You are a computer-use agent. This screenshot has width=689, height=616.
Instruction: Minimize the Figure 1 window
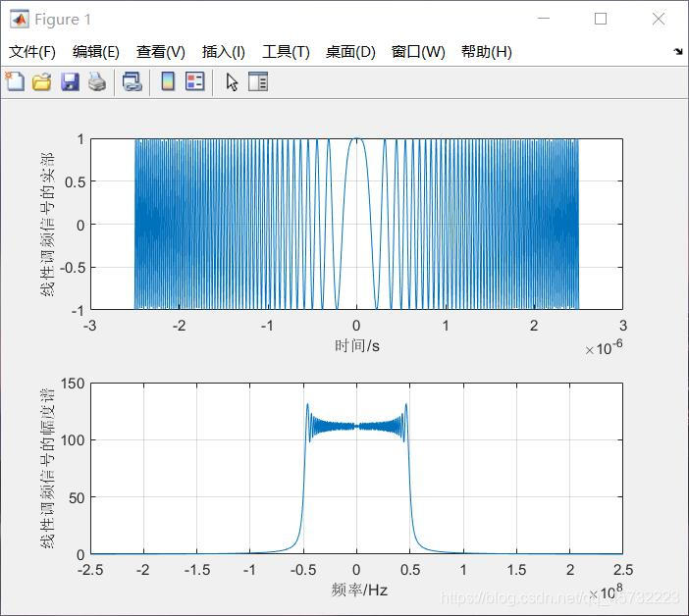tap(544, 19)
